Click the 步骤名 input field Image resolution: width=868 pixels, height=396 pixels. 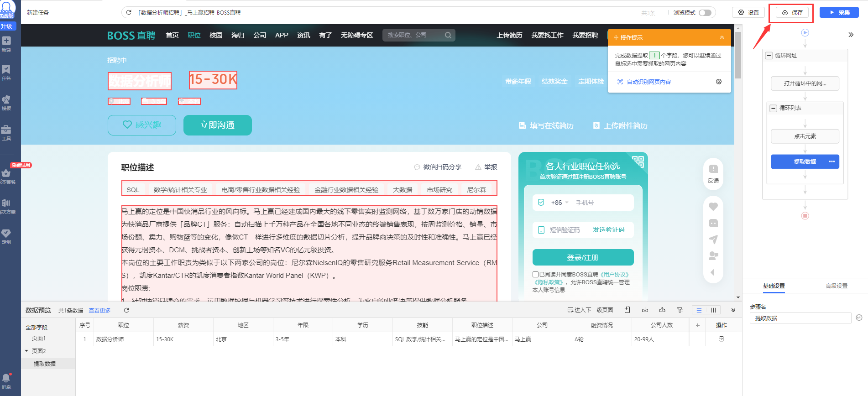click(x=800, y=318)
